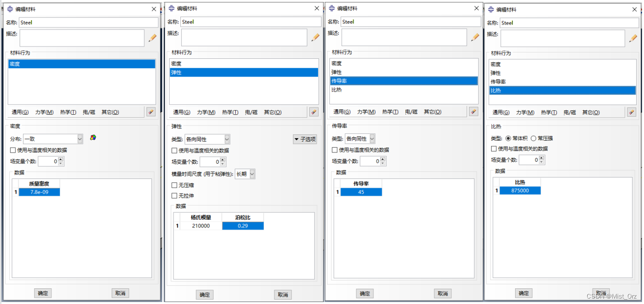Click the delete-behavior eraser icon in the 比热 dialog
This screenshot has width=644, height=304.
pos(632,112)
